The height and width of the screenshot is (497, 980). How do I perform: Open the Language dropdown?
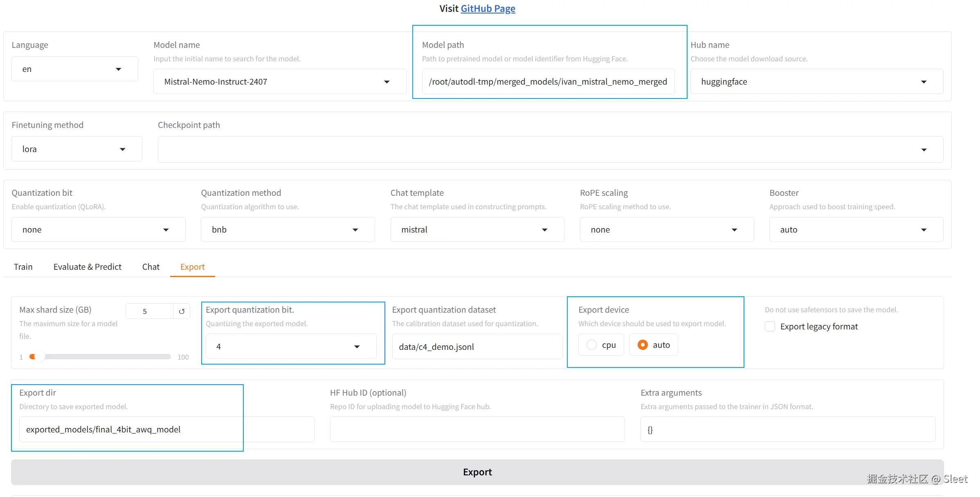74,69
